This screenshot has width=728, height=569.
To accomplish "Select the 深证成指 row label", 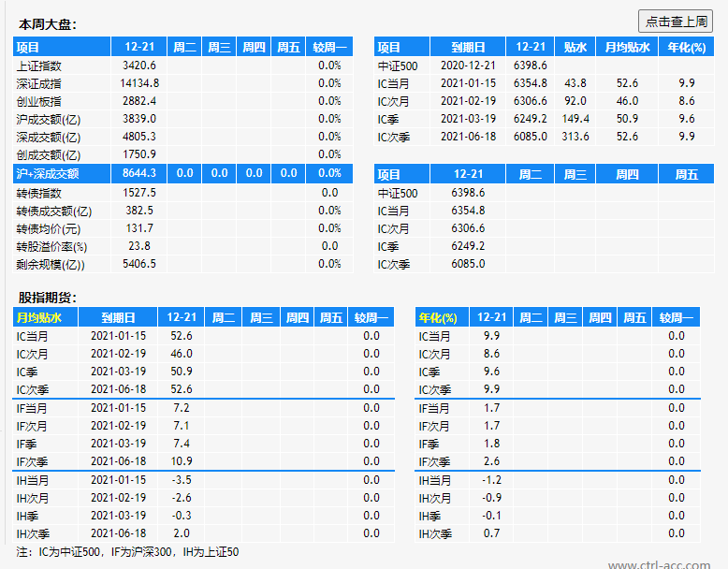I will [x=39, y=83].
